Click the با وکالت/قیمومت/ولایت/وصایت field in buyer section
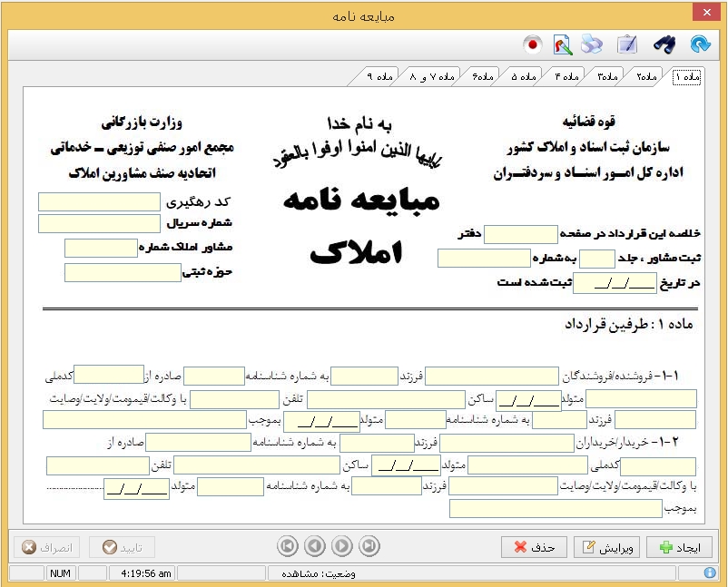Viewport: 728px width, 587px height. pos(503,486)
